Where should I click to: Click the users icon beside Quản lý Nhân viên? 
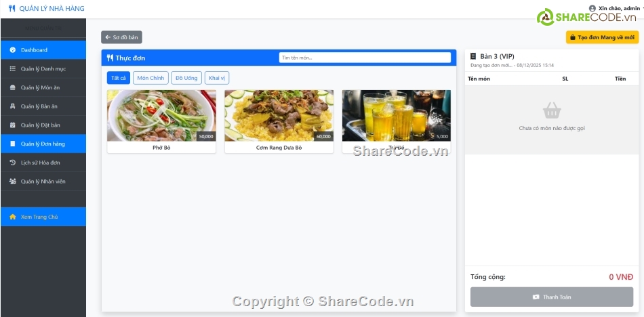coord(12,181)
